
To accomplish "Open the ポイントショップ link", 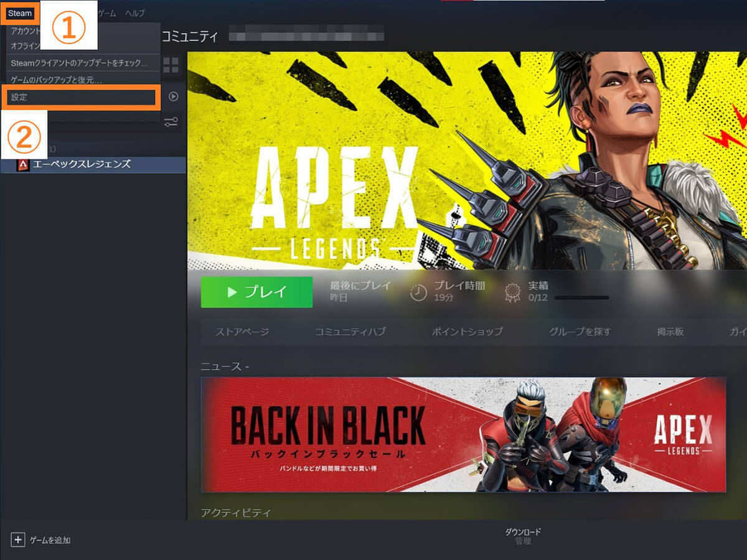I will pos(467,332).
